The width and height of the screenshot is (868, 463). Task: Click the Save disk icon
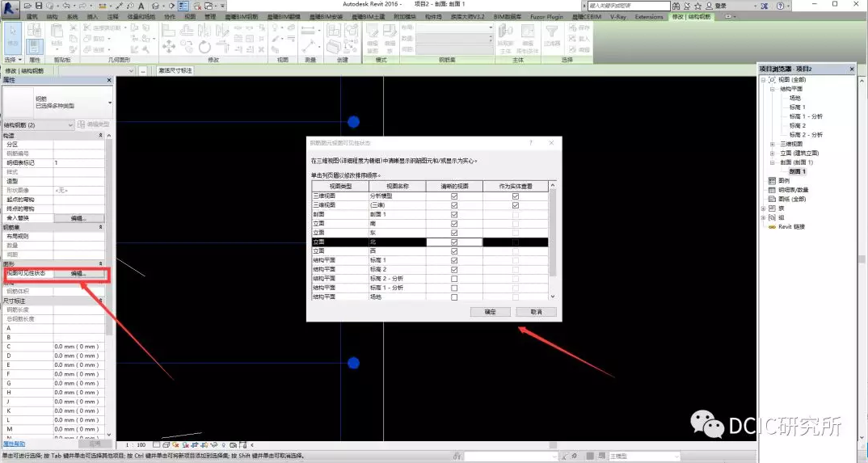[39, 6]
